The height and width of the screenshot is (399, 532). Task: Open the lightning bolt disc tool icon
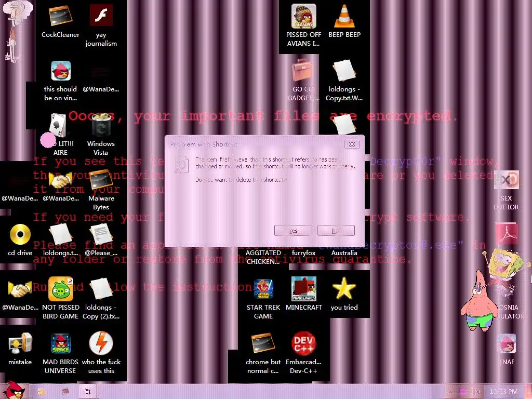[x=101, y=343]
